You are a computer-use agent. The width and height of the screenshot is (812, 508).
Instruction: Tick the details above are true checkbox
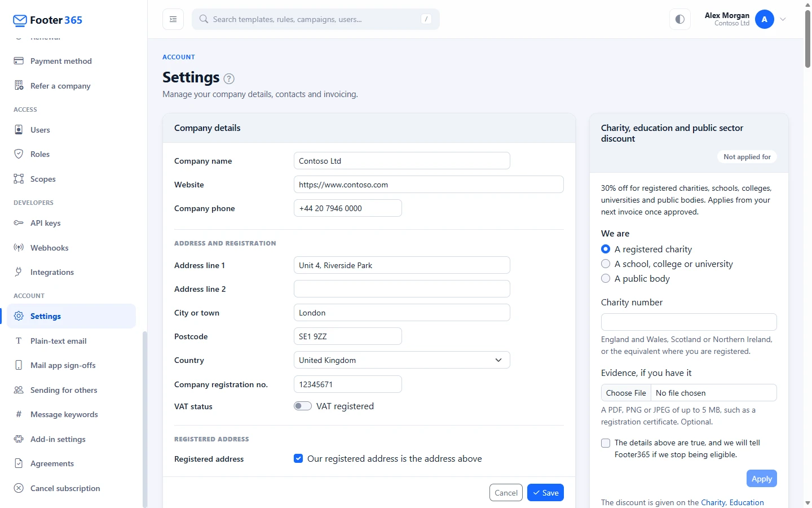(606, 443)
